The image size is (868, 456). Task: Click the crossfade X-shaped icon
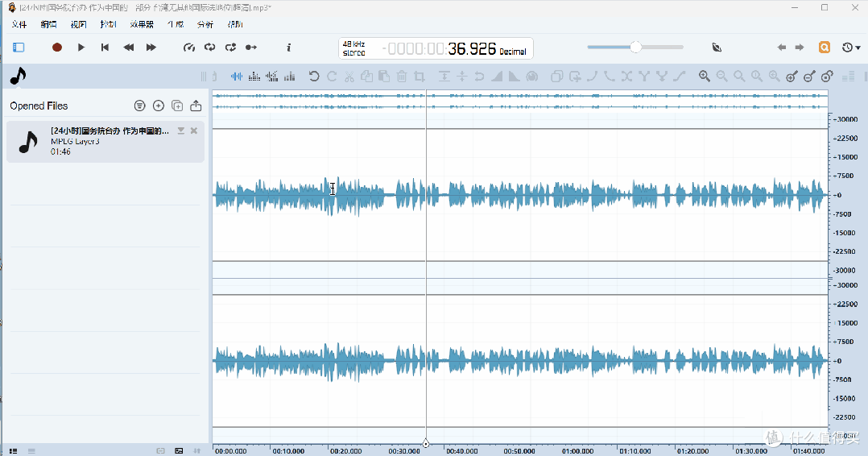click(x=626, y=77)
